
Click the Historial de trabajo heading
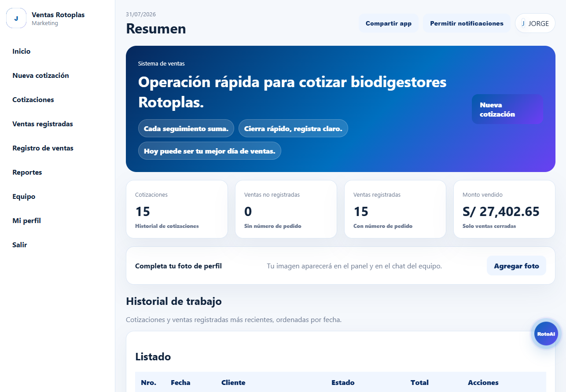pos(174,301)
